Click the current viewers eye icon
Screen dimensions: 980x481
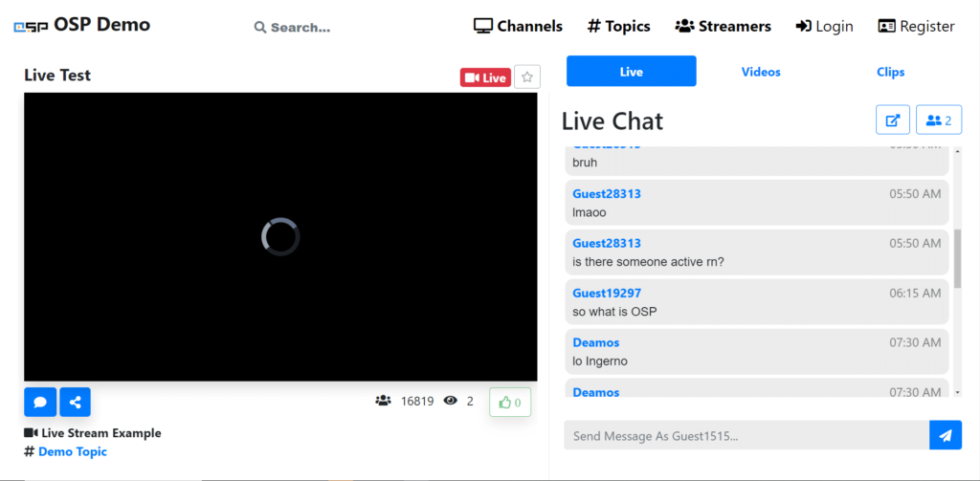[x=450, y=401]
